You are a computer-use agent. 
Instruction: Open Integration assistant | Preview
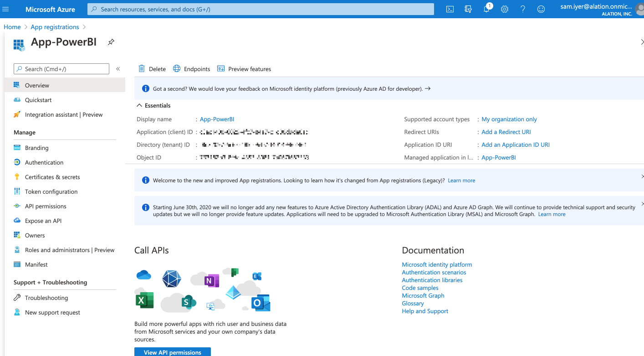click(x=65, y=114)
